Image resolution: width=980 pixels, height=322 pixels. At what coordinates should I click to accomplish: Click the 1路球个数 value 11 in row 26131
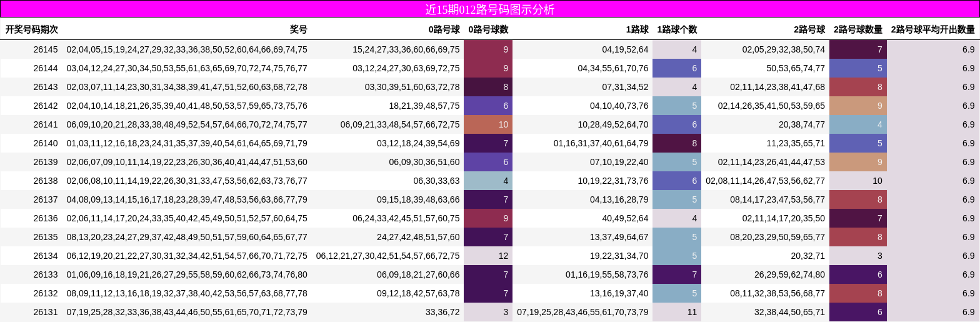pos(677,312)
